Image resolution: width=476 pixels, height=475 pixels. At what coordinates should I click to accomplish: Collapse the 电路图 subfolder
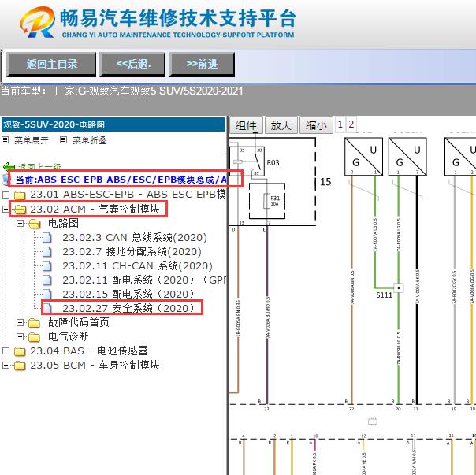[x=20, y=223]
